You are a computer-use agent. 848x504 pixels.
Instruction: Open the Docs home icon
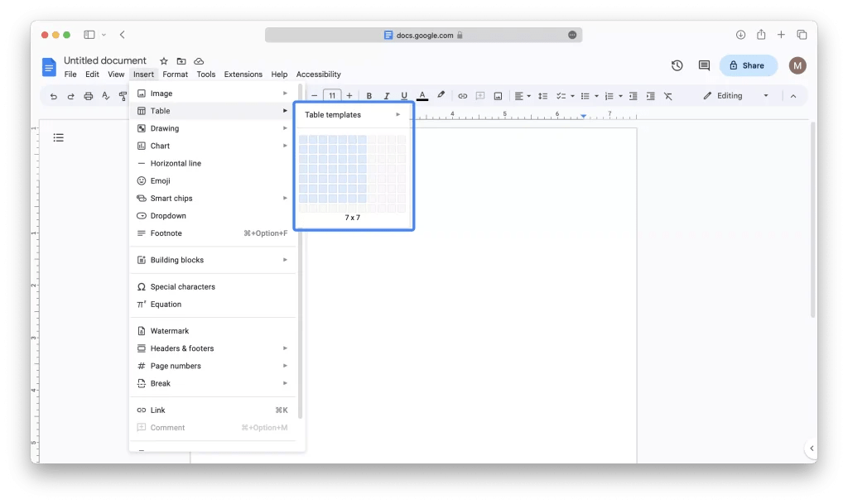click(x=49, y=67)
